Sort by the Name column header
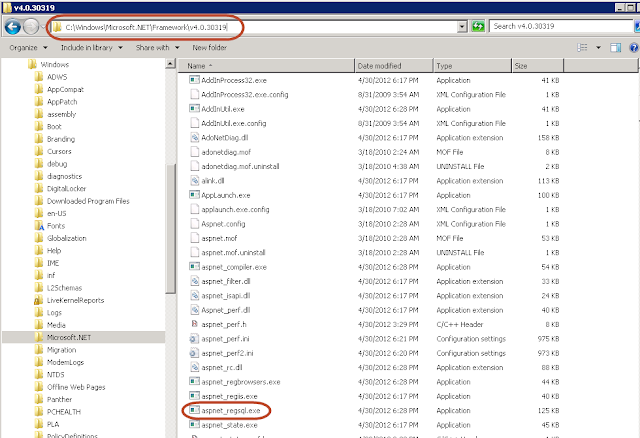Image resolution: width=640 pixels, height=438 pixels. pos(266,66)
